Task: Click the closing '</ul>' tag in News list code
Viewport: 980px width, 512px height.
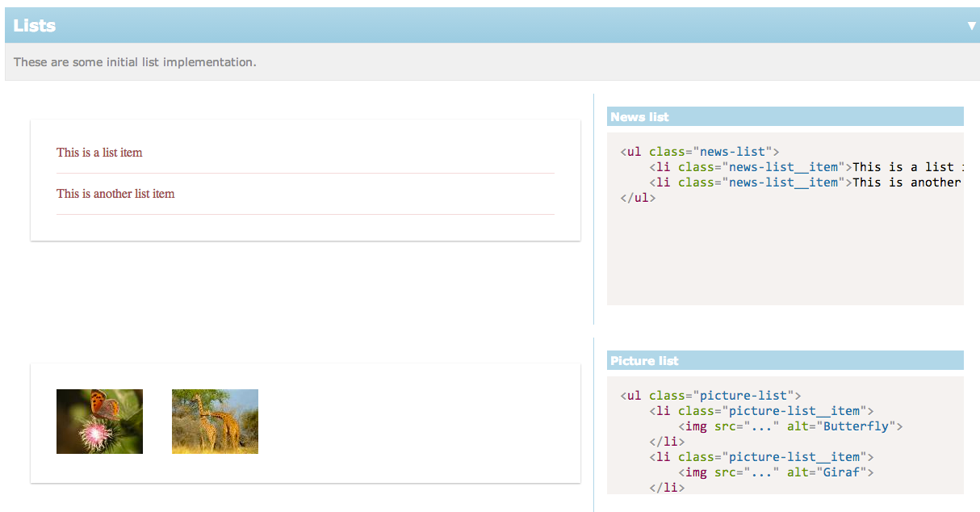Action: (638, 198)
